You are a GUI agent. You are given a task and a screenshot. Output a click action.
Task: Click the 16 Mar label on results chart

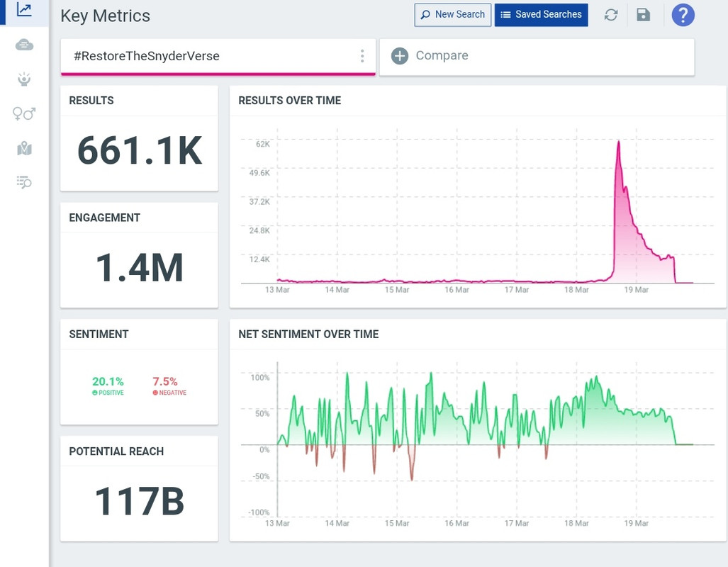click(457, 290)
